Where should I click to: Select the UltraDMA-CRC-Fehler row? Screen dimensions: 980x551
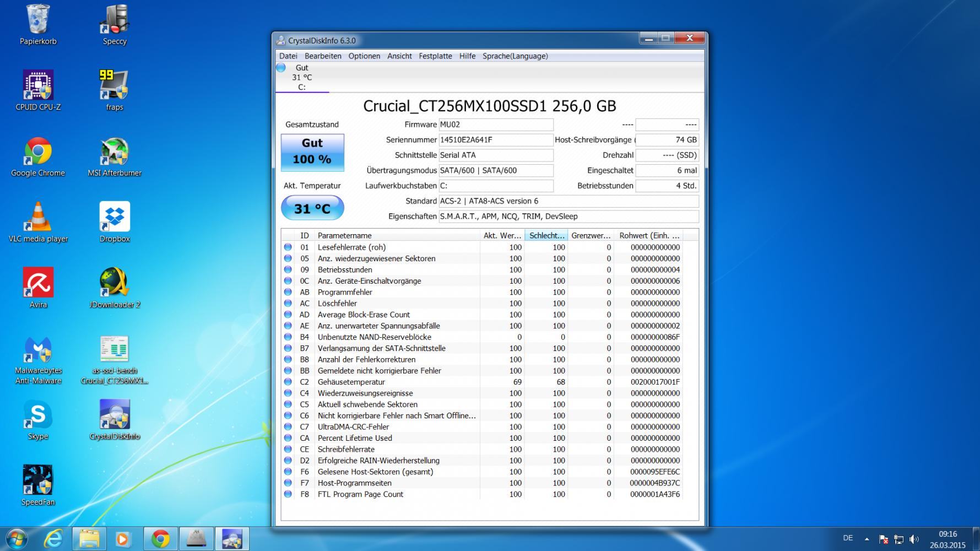483,427
